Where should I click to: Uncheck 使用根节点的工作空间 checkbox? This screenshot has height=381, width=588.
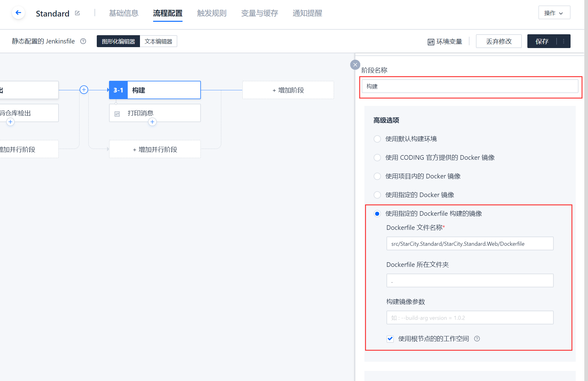(x=390, y=339)
